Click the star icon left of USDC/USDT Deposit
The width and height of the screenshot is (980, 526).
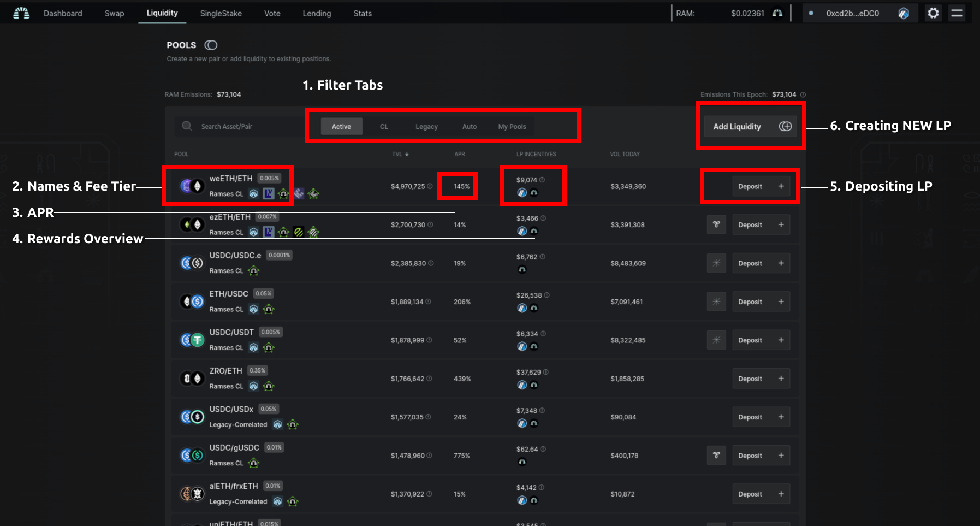716,340
